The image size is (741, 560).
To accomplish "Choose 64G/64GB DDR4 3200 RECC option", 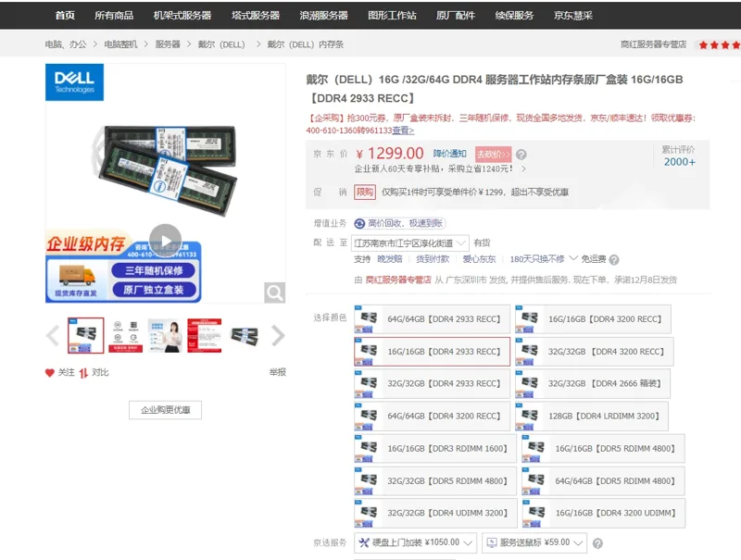I will (432, 416).
